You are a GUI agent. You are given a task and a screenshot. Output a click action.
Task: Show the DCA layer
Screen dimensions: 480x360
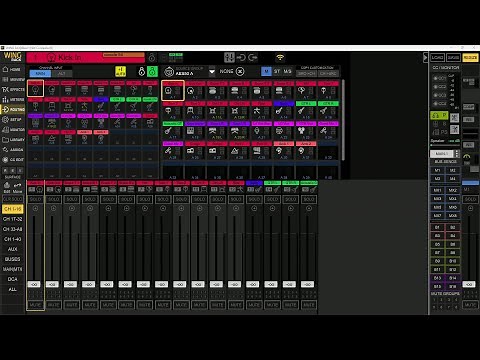coord(13,279)
